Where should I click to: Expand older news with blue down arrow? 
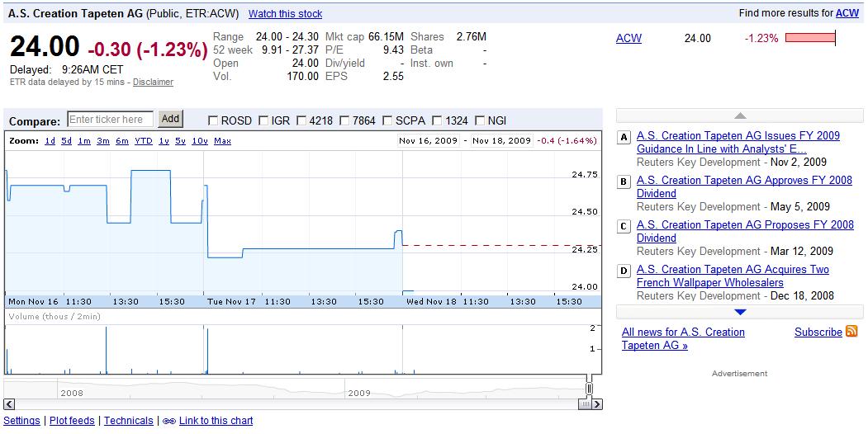[x=740, y=312]
